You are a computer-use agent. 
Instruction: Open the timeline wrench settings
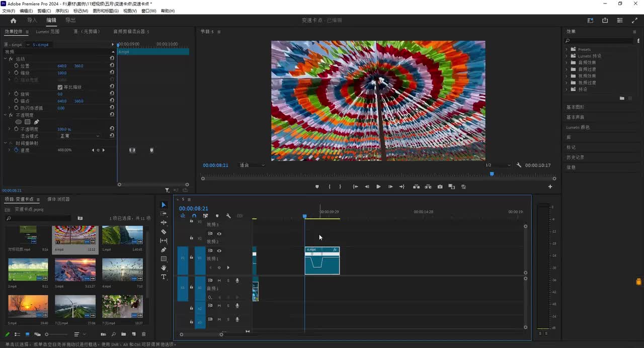click(228, 216)
